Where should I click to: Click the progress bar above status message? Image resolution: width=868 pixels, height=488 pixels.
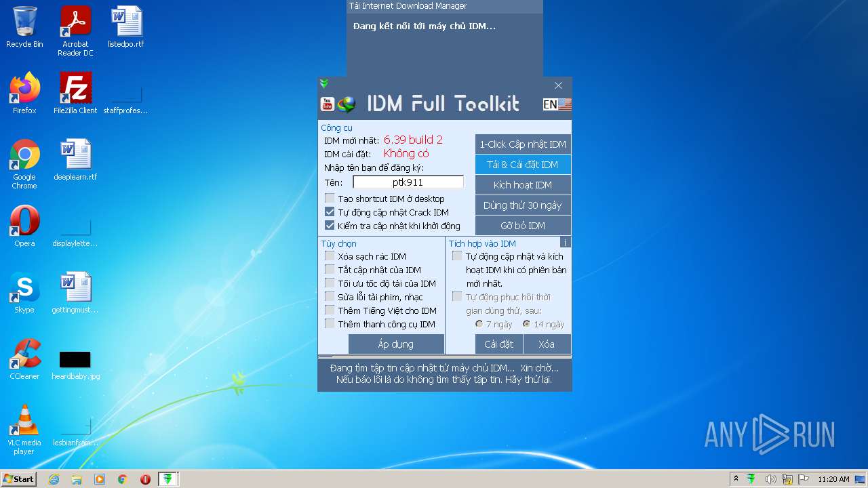click(445, 357)
